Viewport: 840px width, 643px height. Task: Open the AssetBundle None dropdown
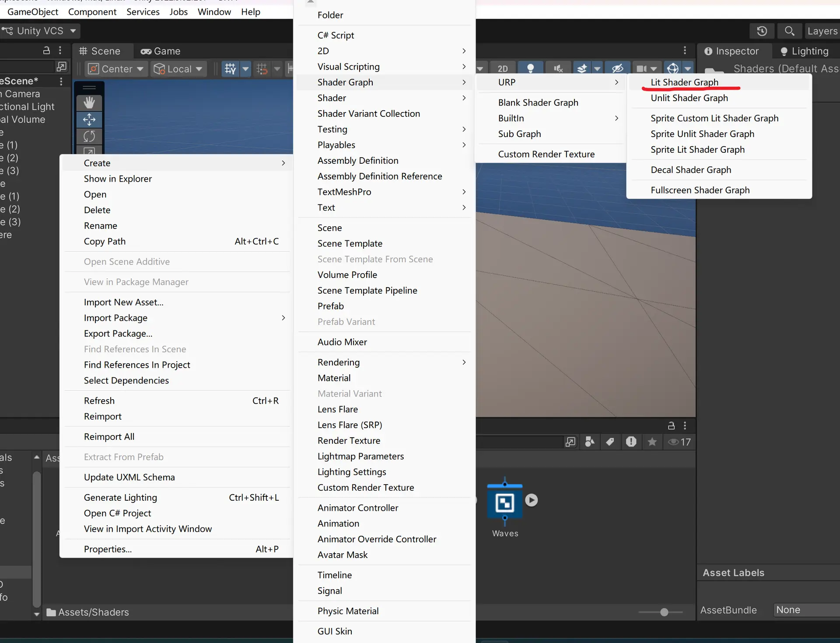point(807,610)
